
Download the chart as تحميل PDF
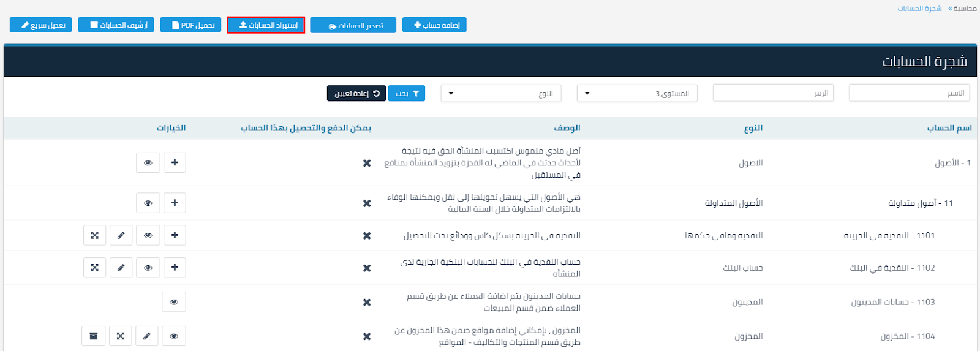click(x=190, y=25)
